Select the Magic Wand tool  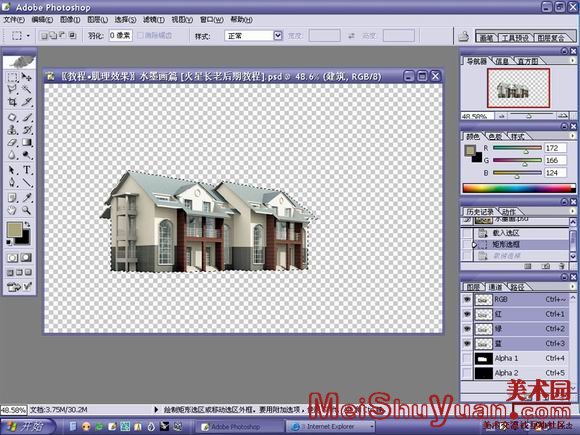click(27, 89)
